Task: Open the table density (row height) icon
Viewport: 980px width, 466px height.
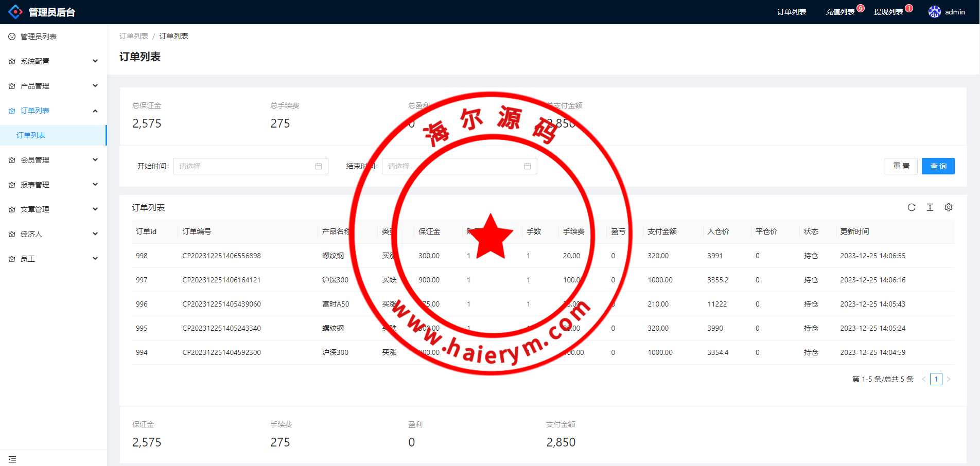Action: click(930, 207)
